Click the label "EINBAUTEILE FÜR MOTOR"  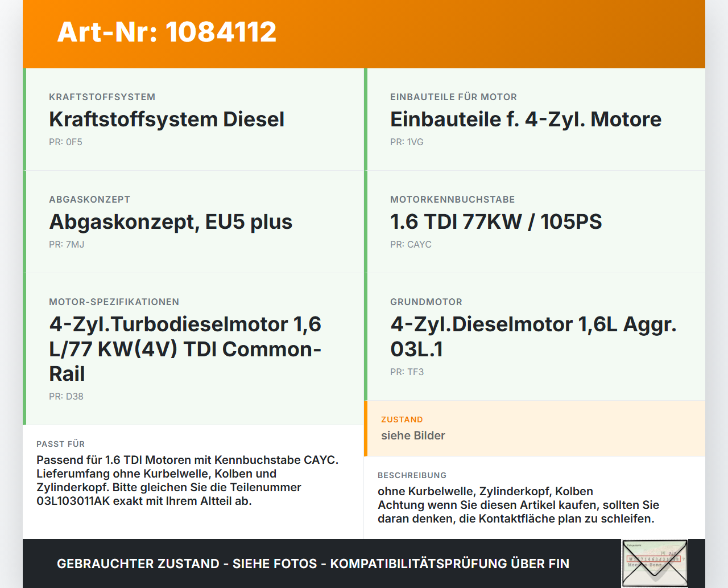(x=454, y=97)
